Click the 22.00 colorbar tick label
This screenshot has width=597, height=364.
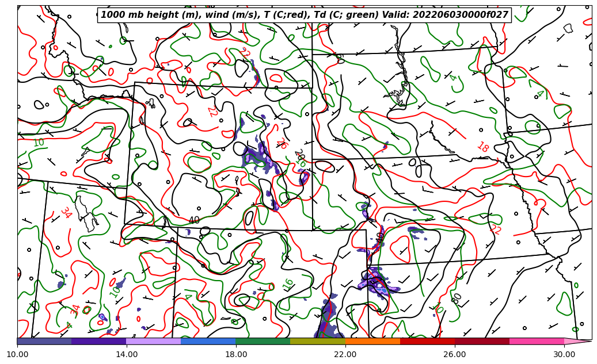tap(345, 354)
